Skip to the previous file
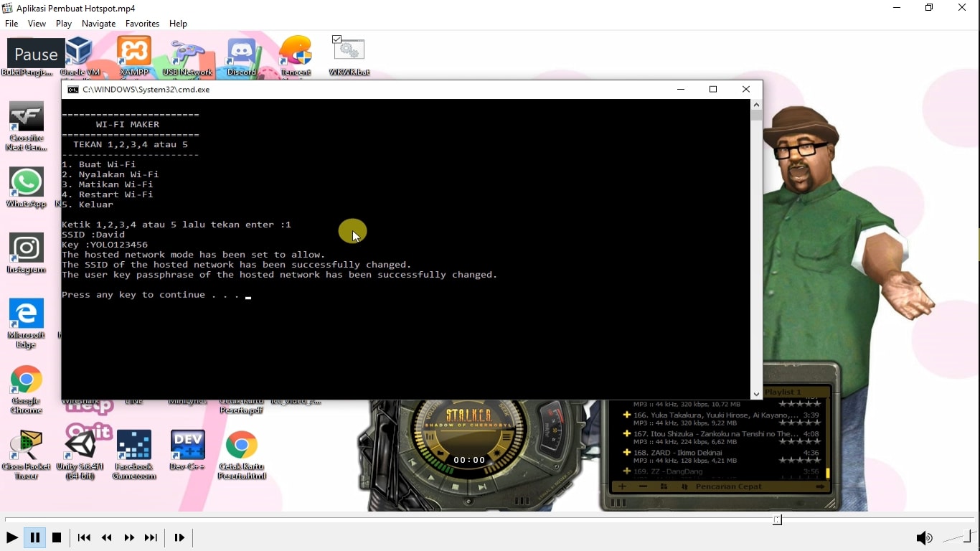This screenshot has height=551, width=980. click(x=84, y=537)
